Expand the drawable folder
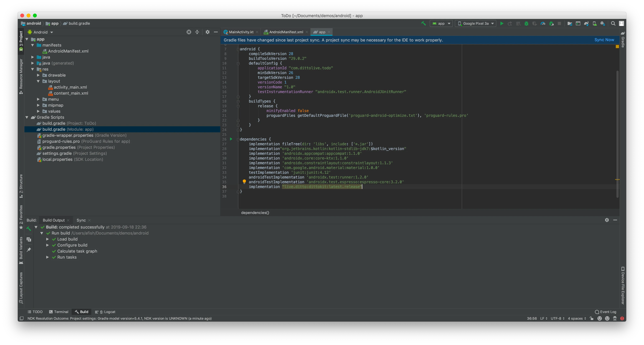 [38, 75]
